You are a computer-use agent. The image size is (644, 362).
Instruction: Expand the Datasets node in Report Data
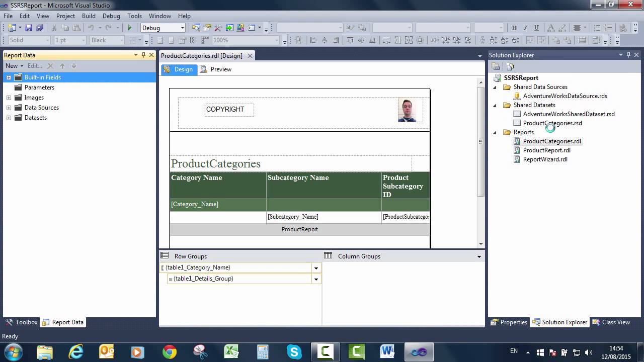tap(9, 118)
